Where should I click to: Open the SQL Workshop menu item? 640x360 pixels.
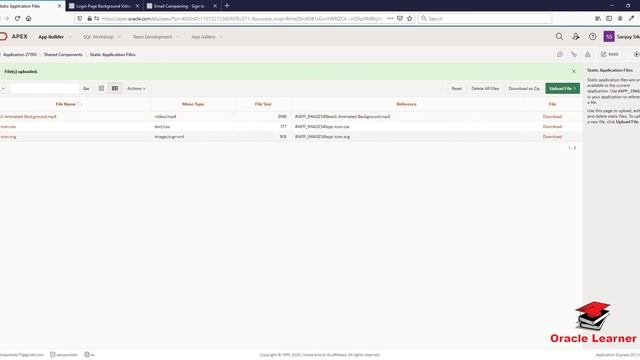[x=98, y=37]
